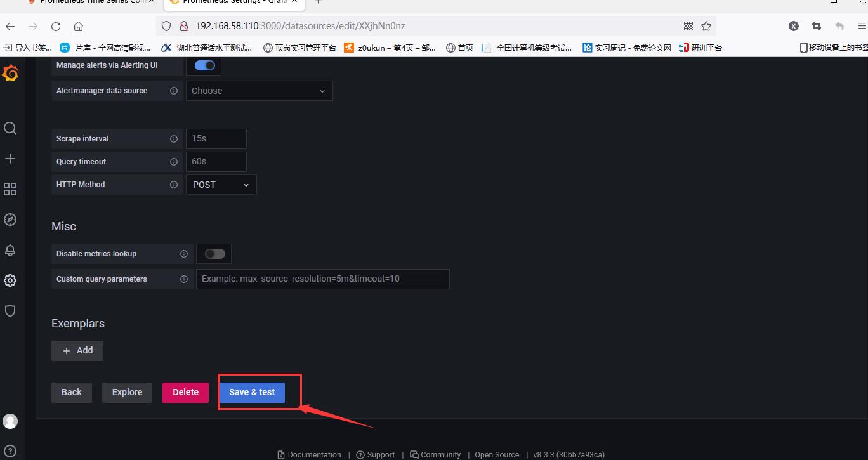Open bookmark z0ukun – 第4页
Viewport: 868px width, 460px height.
tap(390, 48)
